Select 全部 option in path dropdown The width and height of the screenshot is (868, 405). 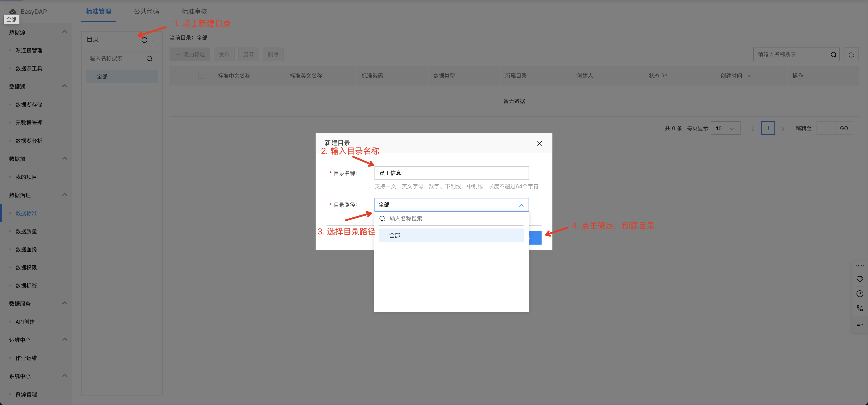(451, 235)
